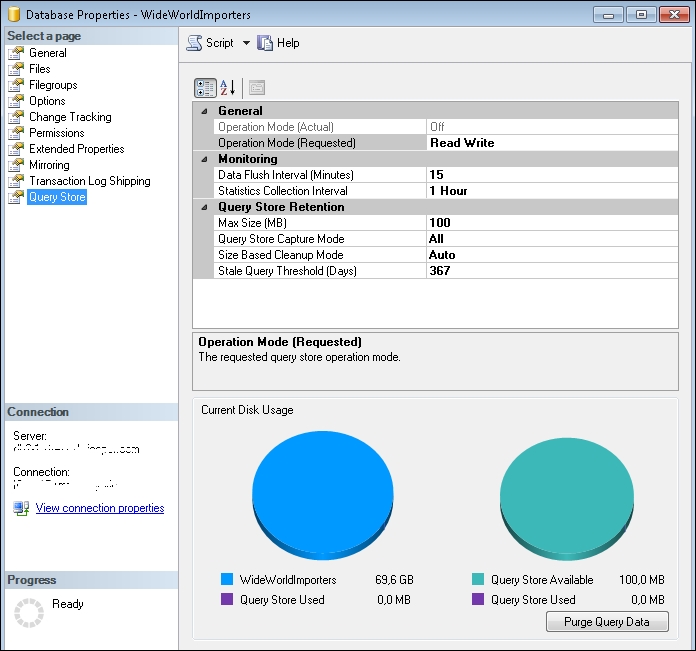Open the Script dropdown arrow

coord(246,43)
